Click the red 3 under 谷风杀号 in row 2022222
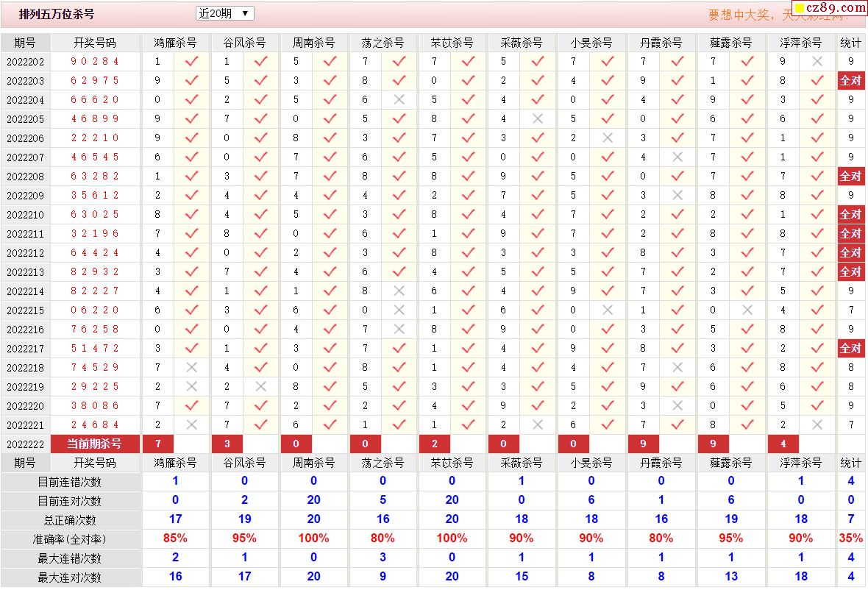Image resolution: width=868 pixels, height=590 pixels. [227, 444]
